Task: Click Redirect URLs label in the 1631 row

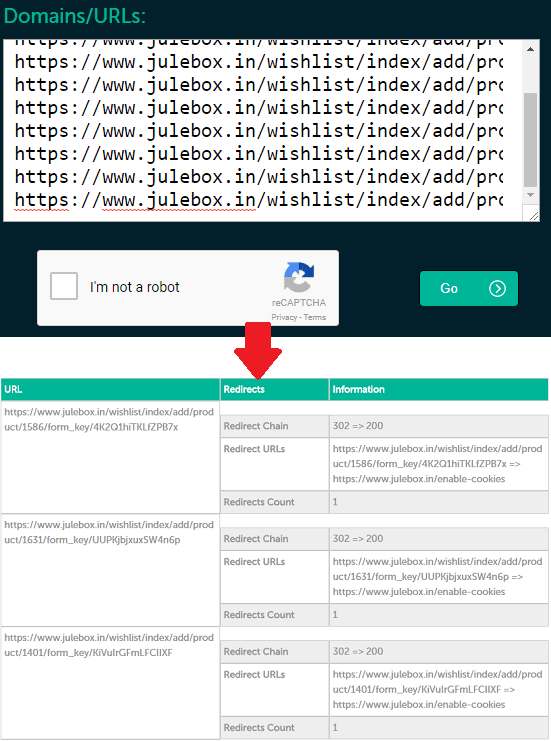Action: click(254, 561)
